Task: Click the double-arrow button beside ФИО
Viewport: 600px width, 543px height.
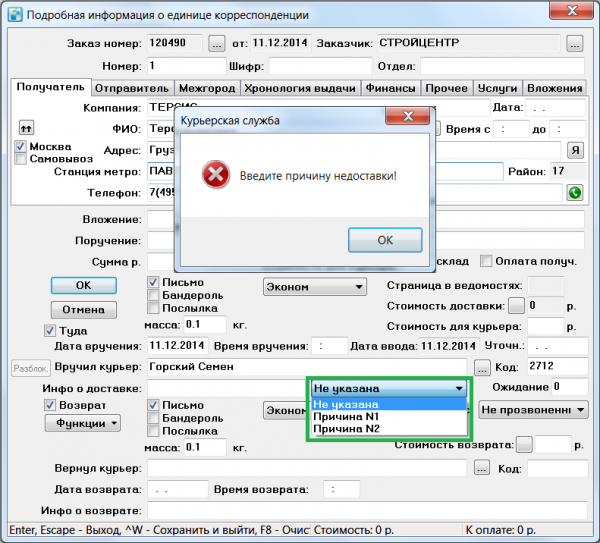Action: pos(26,128)
